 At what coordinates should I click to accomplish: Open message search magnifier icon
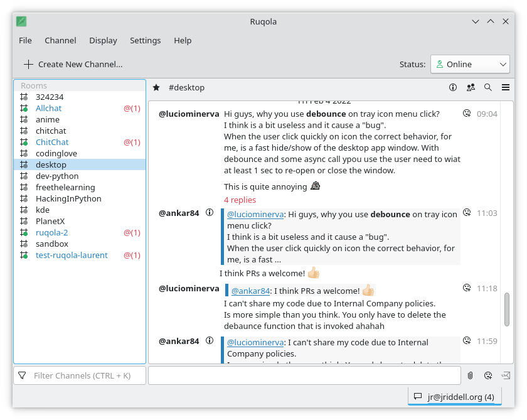[487, 88]
